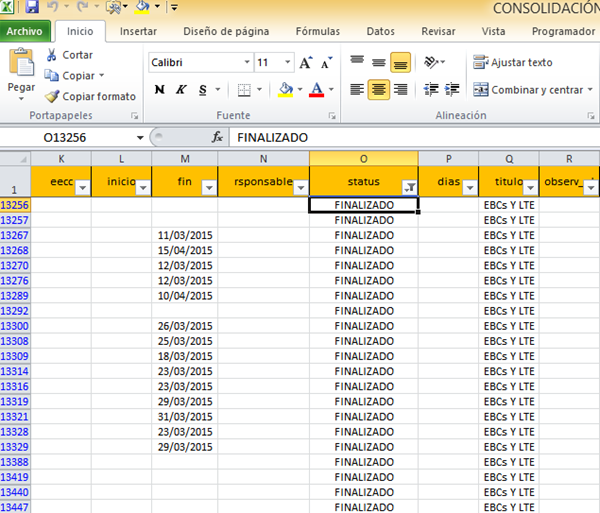Click the text orientation icon
600x513 pixels.
tap(432, 62)
